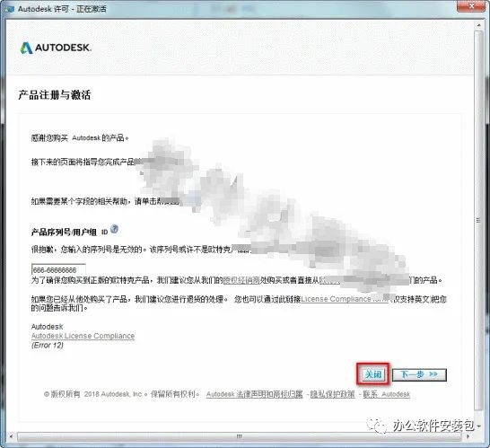Image resolution: width=490 pixels, height=448 pixels.
Task: Click the horizontal scrollbar right arrow
Action: click(x=468, y=436)
